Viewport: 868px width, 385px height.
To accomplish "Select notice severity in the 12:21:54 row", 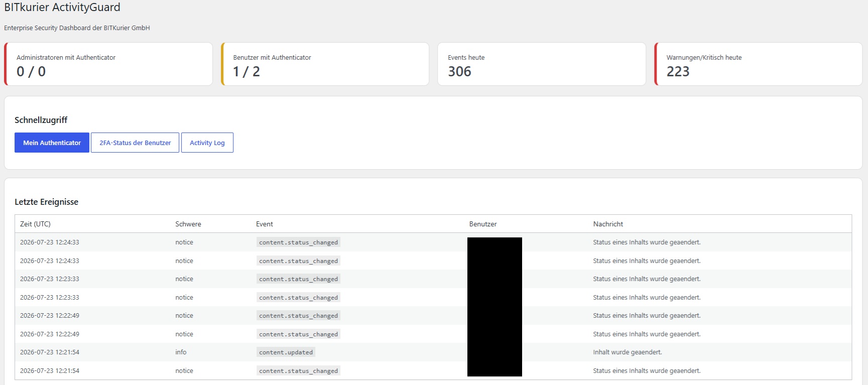I will click(184, 371).
